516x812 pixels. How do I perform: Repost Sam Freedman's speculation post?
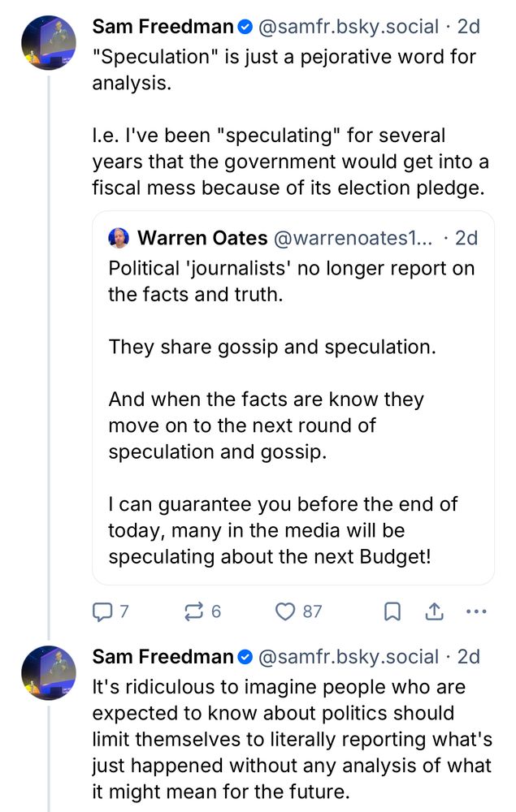(195, 611)
